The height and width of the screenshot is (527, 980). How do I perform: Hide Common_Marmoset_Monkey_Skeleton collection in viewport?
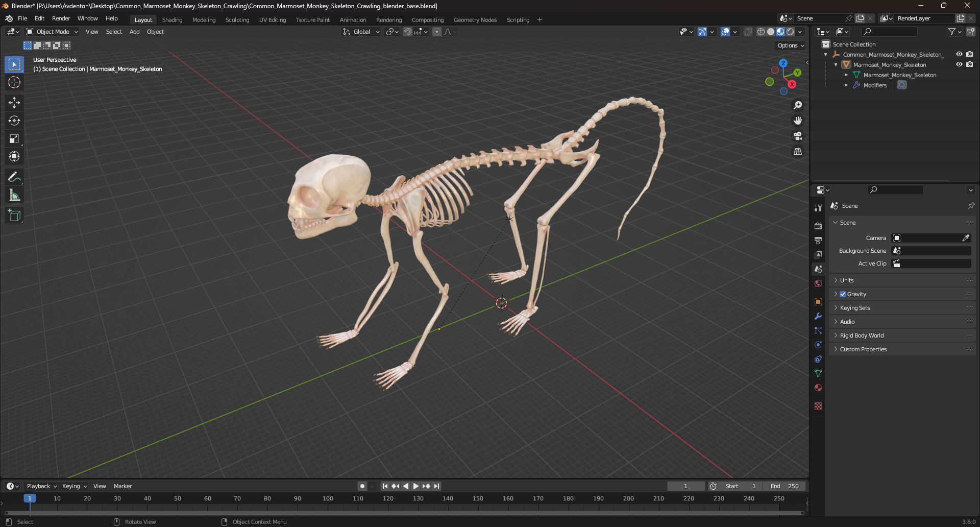[959, 54]
